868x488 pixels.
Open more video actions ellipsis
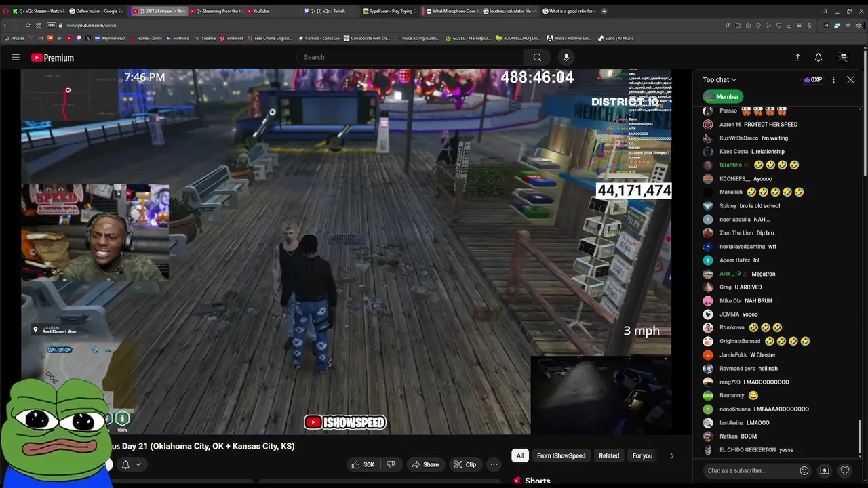pyautogui.click(x=494, y=464)
